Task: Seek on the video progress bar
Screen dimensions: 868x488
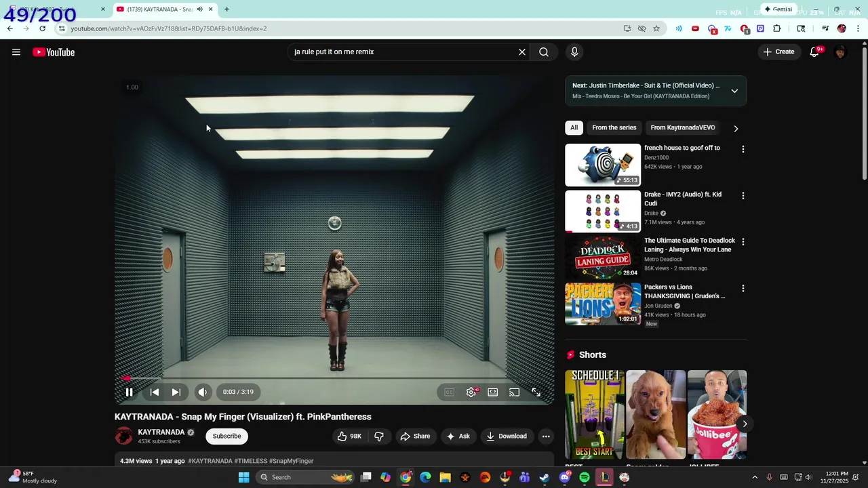Action: click(x=334, y=378)
